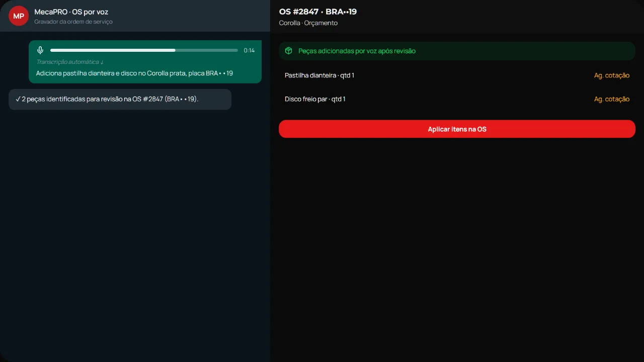Click the microphone icon in voice message
This screenshot has height=362, width=644.
pos(40,50)
